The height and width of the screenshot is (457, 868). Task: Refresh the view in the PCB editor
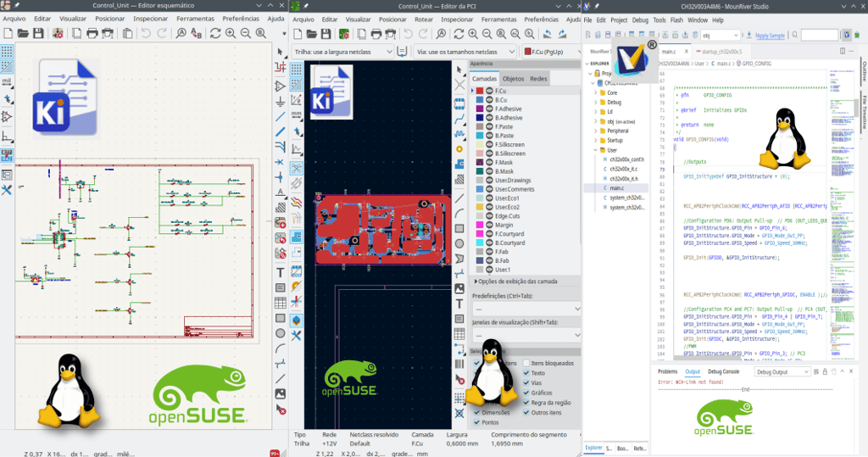[x=459, y=34]
